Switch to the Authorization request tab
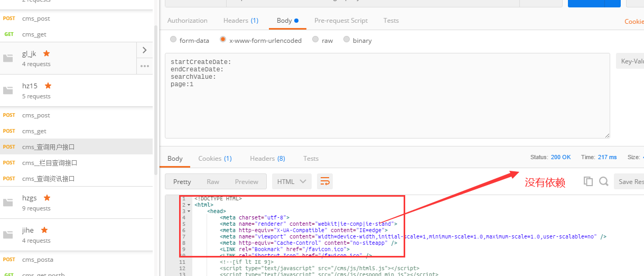 [x=188, y=21]
